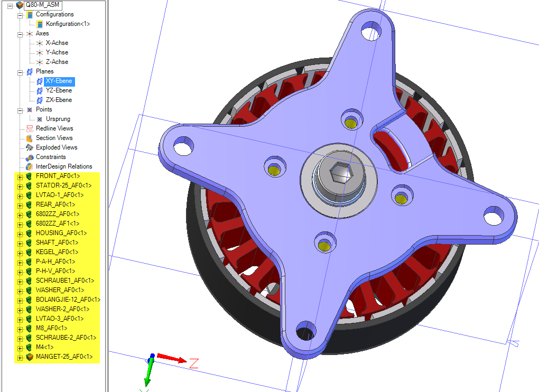This screenshot has width=539, height=392.
Task: Click the Section Views icon
Action: pos(30,138)
